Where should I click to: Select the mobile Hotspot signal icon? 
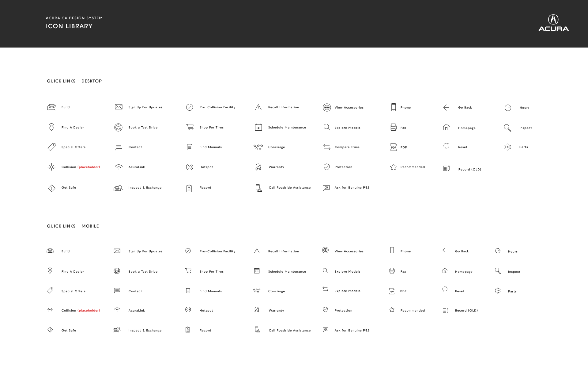click(x=188, y=310)
